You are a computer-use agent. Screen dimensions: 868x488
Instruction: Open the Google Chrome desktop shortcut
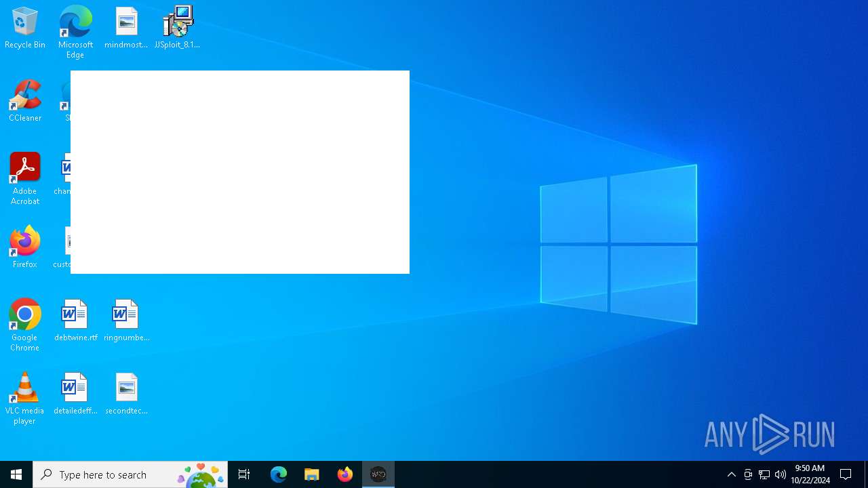click(25, 325)
